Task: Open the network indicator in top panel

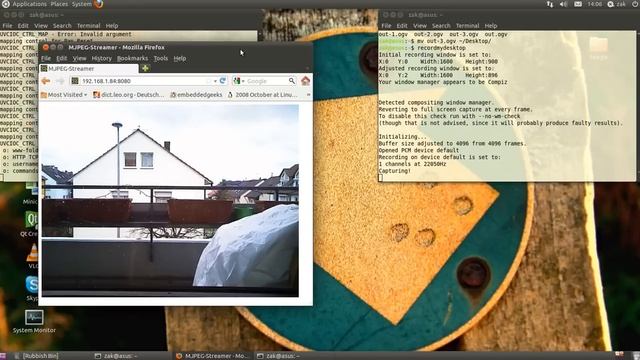Action: pos(550,4)
